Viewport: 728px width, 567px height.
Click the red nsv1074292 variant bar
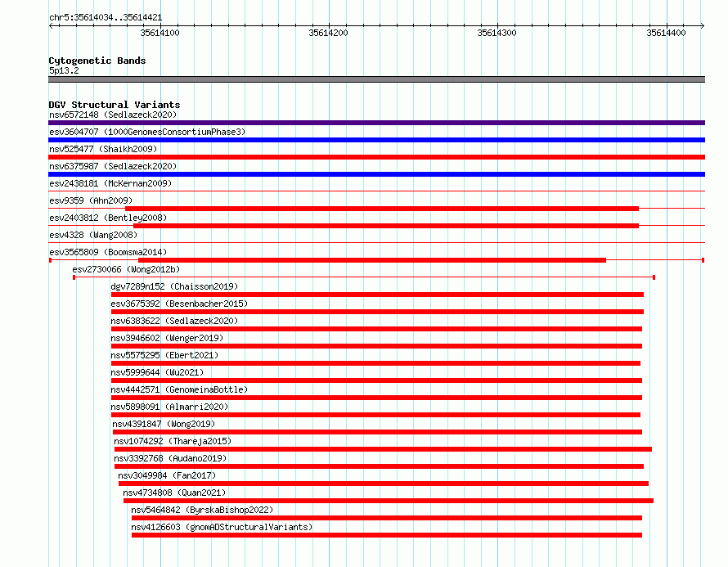click(x=383, y=449)
